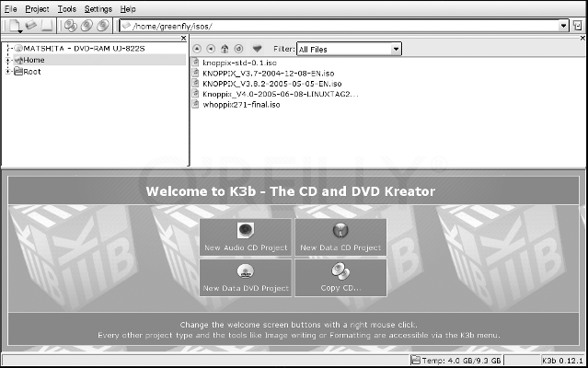The image size is (588, 368).
Task: Click the reload icon in the file browser
Action: pos(238,48)
